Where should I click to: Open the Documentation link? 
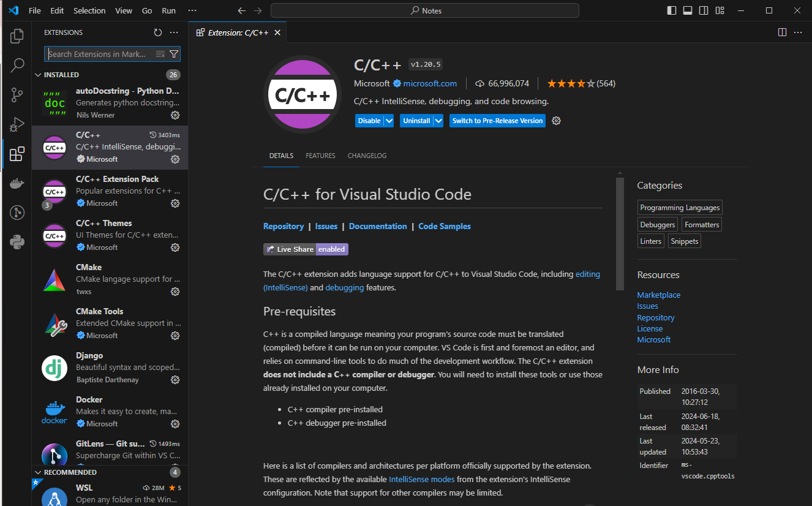(x=378, y=226)
